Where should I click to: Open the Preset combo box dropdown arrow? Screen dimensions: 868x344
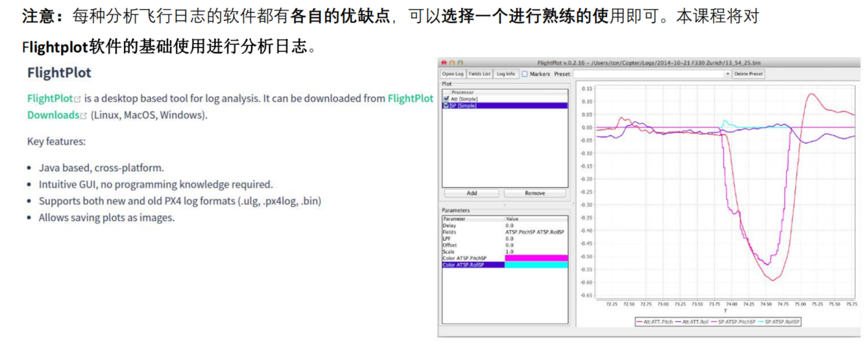point(728,74)
